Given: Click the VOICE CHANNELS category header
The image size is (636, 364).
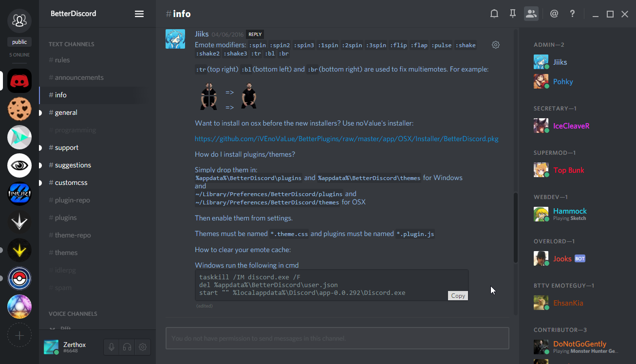Looking at the screenshot, I should click(73, 314).
